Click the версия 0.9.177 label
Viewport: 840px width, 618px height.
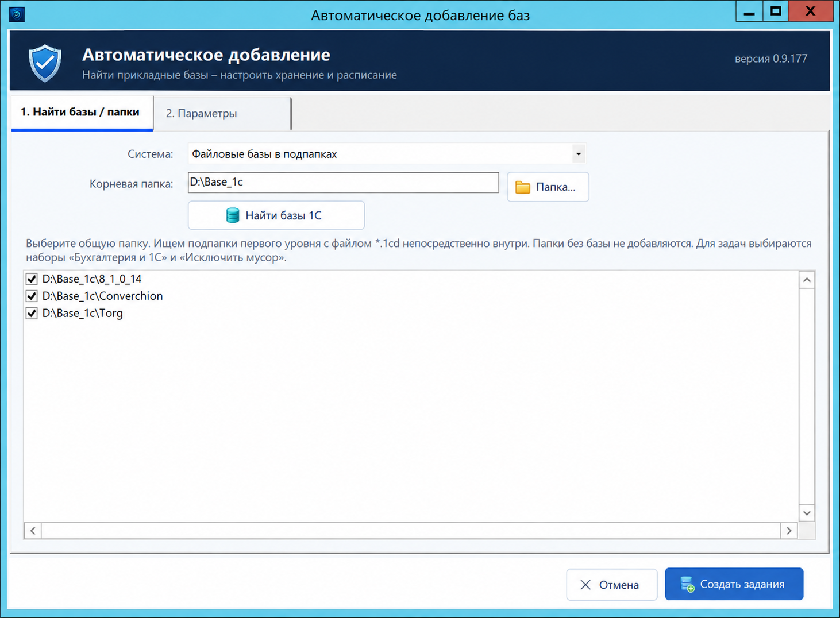(x=771, y=59)
